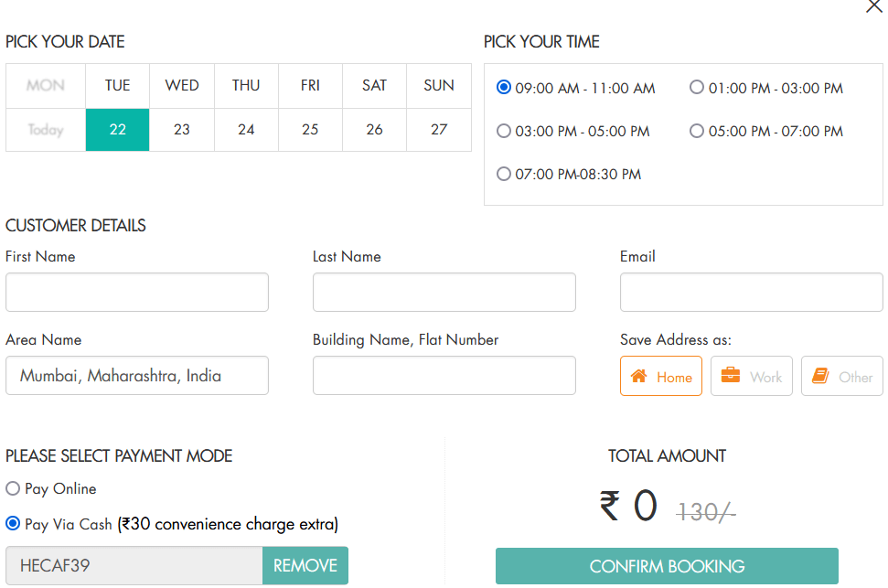The height and width of the screenshot is (588, 888).
Task: Click the Building Name, Flat Number field
Action: tap(444, 375)
